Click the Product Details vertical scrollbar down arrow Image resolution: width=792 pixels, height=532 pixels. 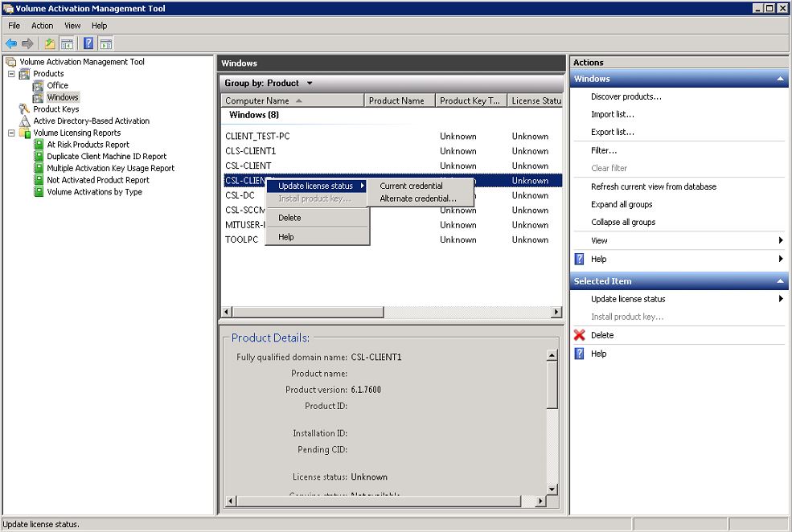(552, 489)
